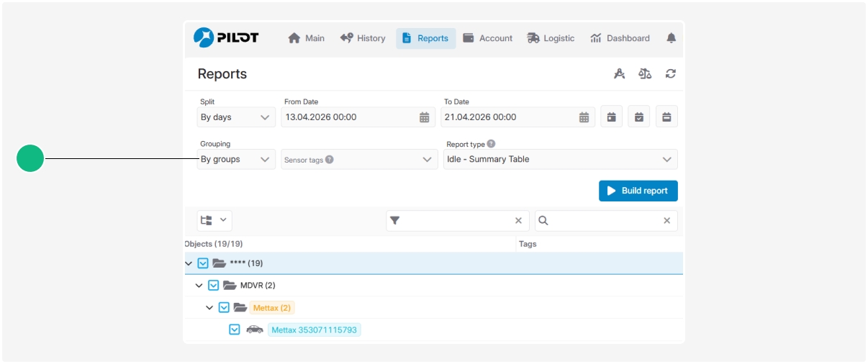
Task: Open the Report type Idle - Summary Table dropdown
Action: (561, 159)
